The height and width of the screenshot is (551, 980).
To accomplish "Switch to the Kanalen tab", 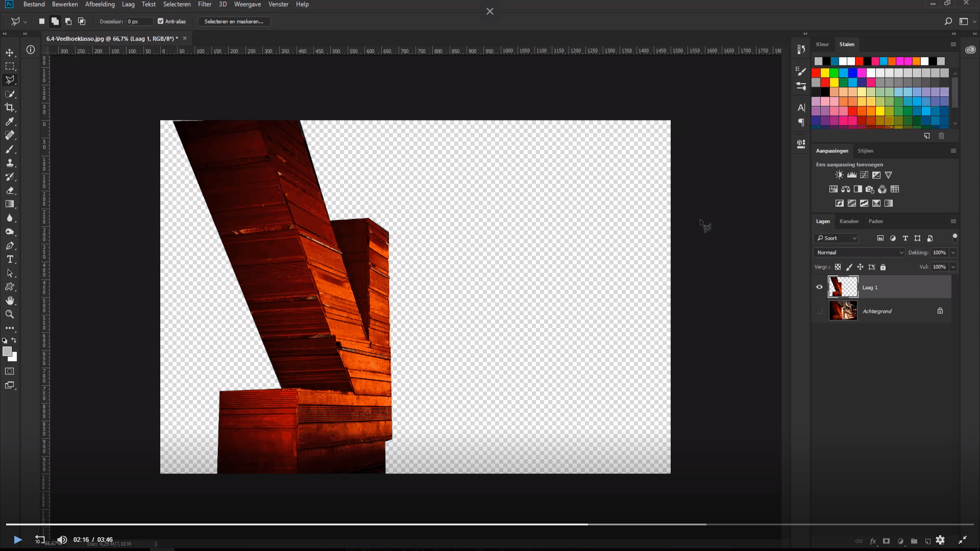I will 849,221.
